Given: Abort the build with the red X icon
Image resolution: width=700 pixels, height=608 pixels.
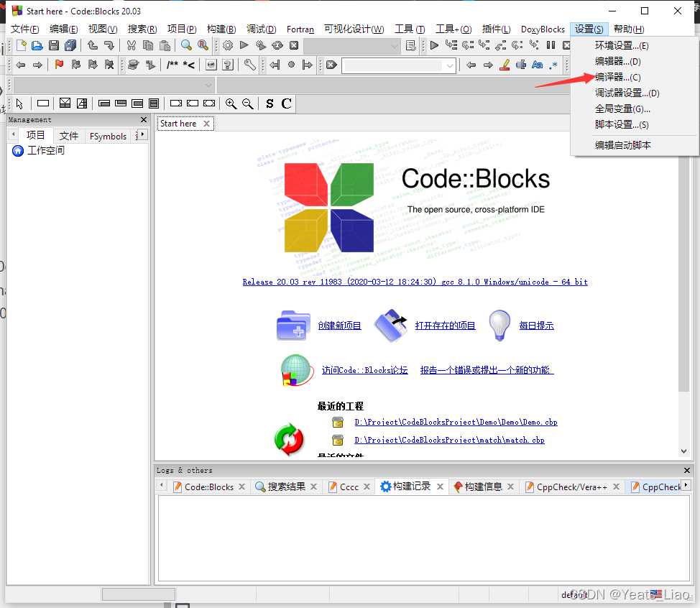Looking at the screenshot, I should click(294, 45).
